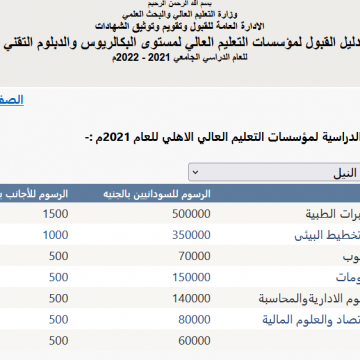Click the chevron arrow of the university combo box
Screen dimensions: 360x360
pyautogui.click(x=196, y=172)
